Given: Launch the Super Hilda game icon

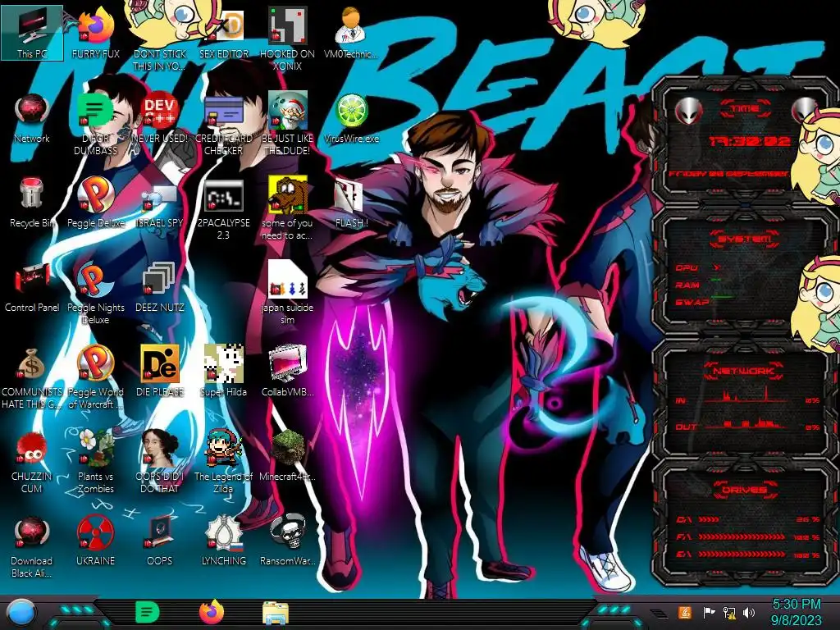Looking at the screenshot, I should tap(223, 372).
